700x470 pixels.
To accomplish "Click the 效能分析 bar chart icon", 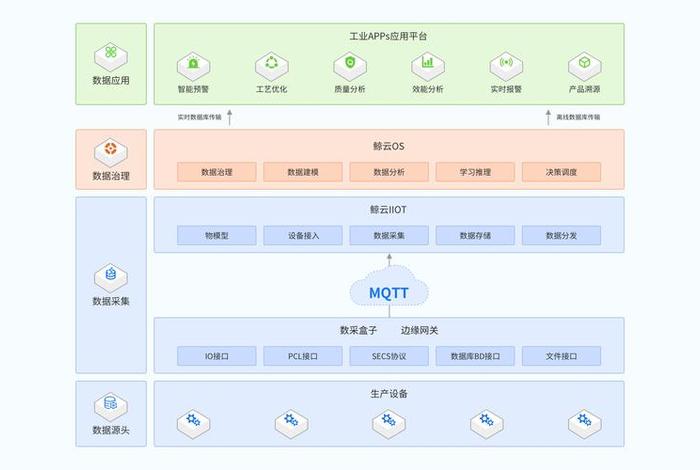I will (x=428, y=67).
